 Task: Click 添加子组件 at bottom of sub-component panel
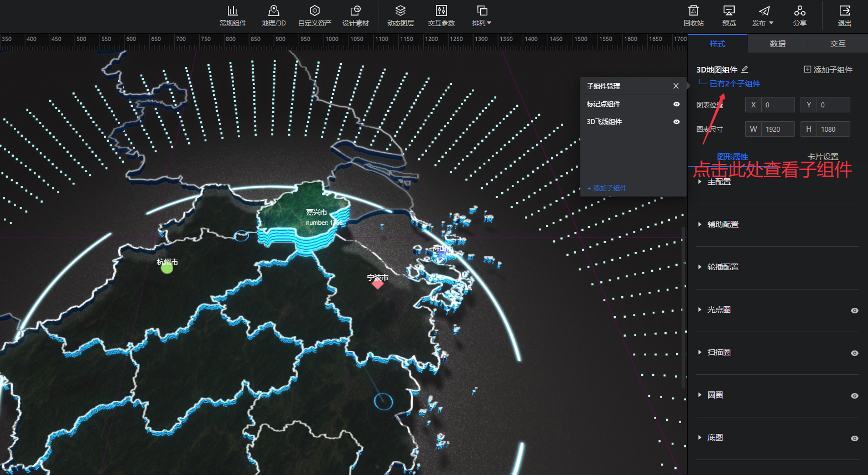pyautogui.click(x=607, y=188)
